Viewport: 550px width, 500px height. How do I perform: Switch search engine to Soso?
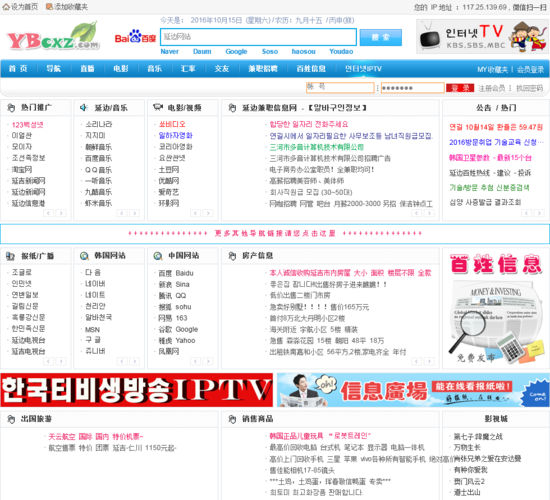pos(270,52)
